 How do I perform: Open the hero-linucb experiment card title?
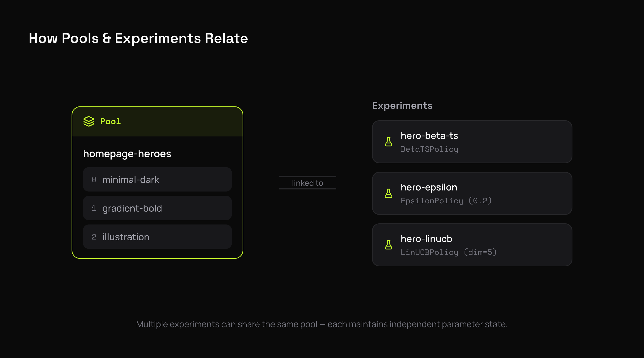pos(426,239)
